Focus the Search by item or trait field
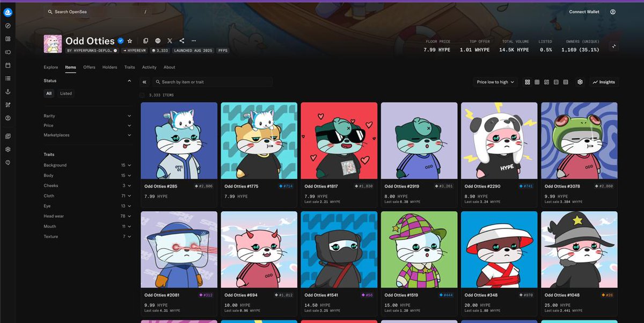The image size is (644, 323). 212,82
